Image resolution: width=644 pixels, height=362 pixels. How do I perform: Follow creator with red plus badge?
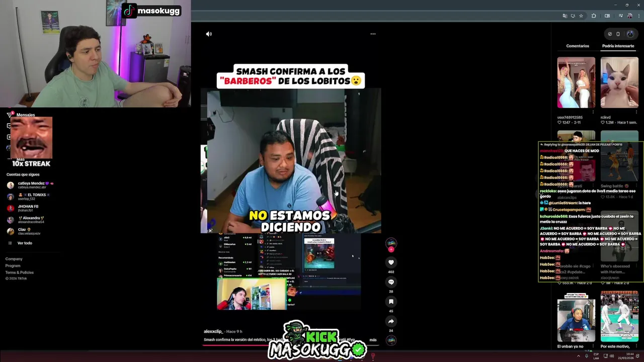[x=391, y=249]
